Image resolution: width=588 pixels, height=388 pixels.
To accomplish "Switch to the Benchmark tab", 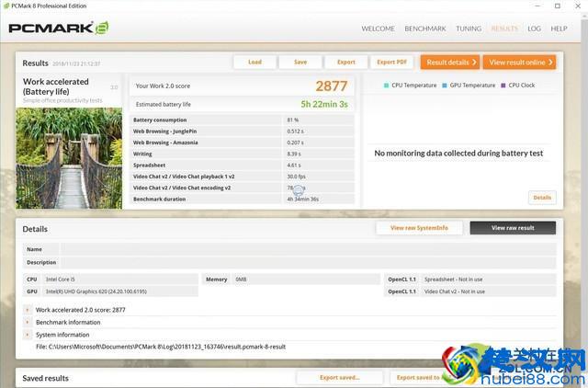I will [x=425, y=29].
